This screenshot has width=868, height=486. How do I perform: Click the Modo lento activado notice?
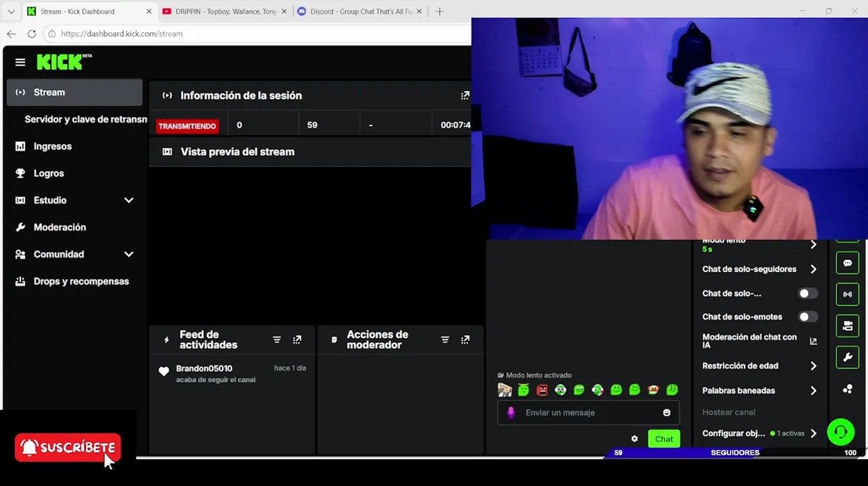[534, 375]
